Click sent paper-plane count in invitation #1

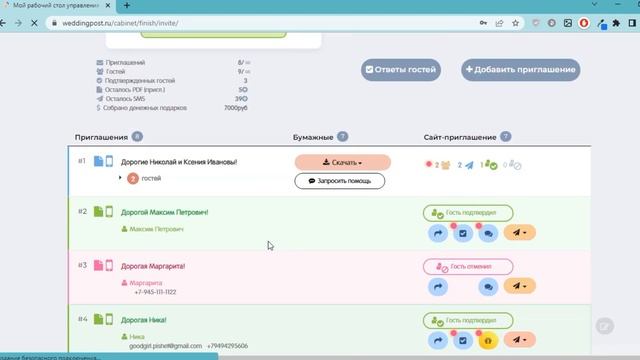pyautogui.click(x=465, y=165)
